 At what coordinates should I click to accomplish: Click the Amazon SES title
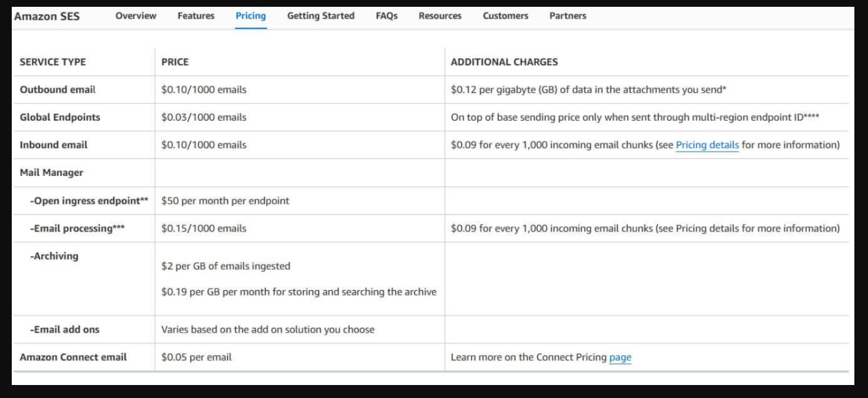coord(46,16)
